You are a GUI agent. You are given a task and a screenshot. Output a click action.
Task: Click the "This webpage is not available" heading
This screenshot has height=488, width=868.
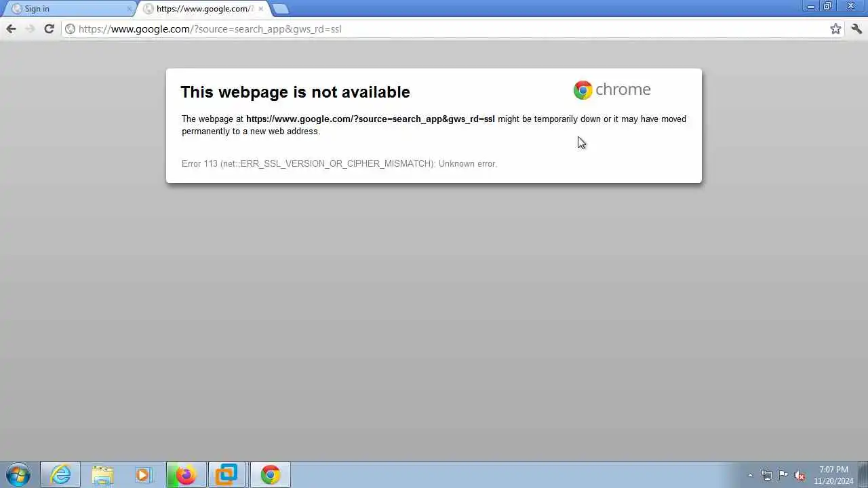(x=295, y=91)
